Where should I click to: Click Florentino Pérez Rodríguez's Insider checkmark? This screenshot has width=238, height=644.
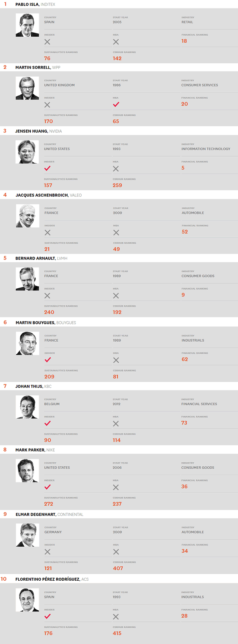tap(47, 616)
